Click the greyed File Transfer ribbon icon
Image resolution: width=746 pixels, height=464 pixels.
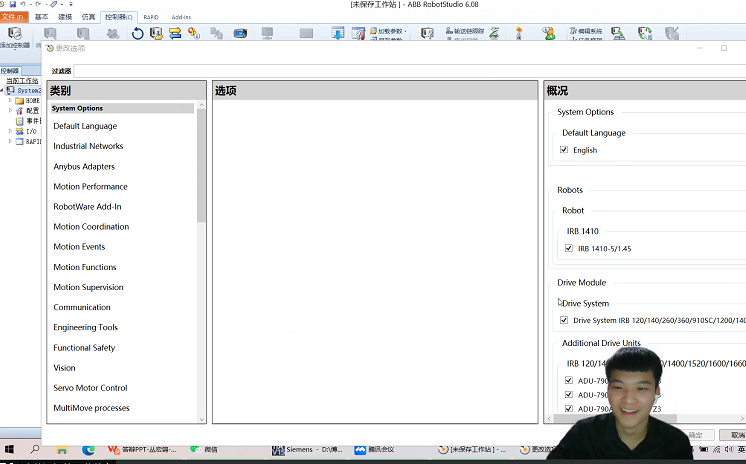pyautogui.click(x=216, y=33)
